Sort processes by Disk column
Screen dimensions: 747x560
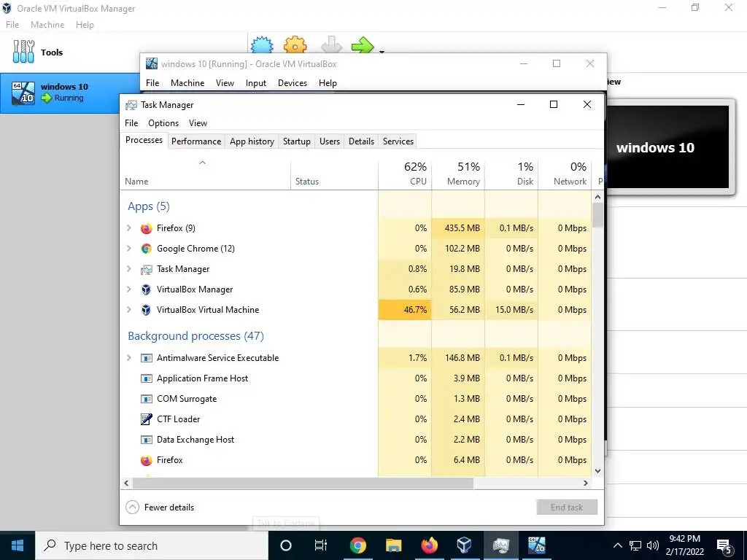(x=511, y=174)
